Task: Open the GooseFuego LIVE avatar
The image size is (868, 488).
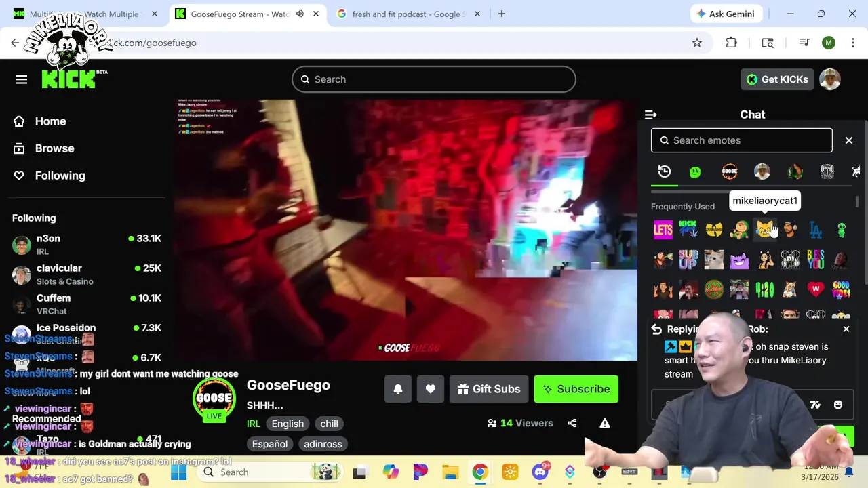Action: tap(214, 398)
